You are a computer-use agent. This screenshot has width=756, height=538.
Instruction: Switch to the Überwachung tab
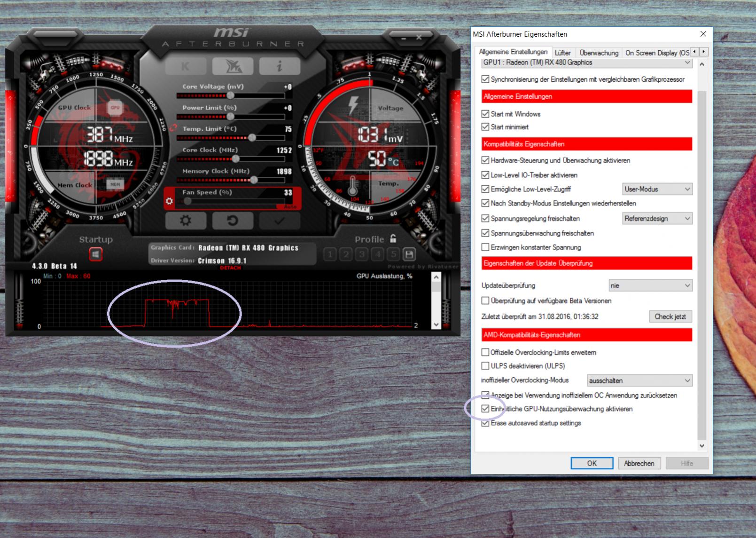tap(599, 53)
